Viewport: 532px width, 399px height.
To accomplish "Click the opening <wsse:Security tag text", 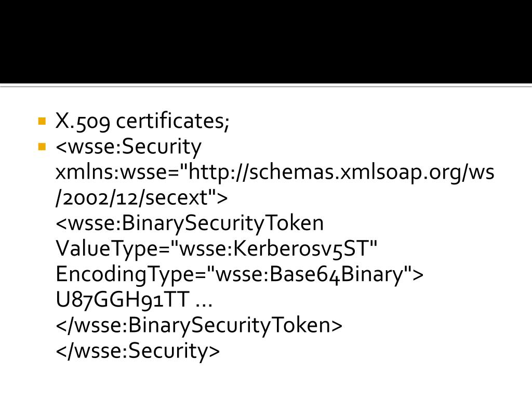I will point(129,147).
